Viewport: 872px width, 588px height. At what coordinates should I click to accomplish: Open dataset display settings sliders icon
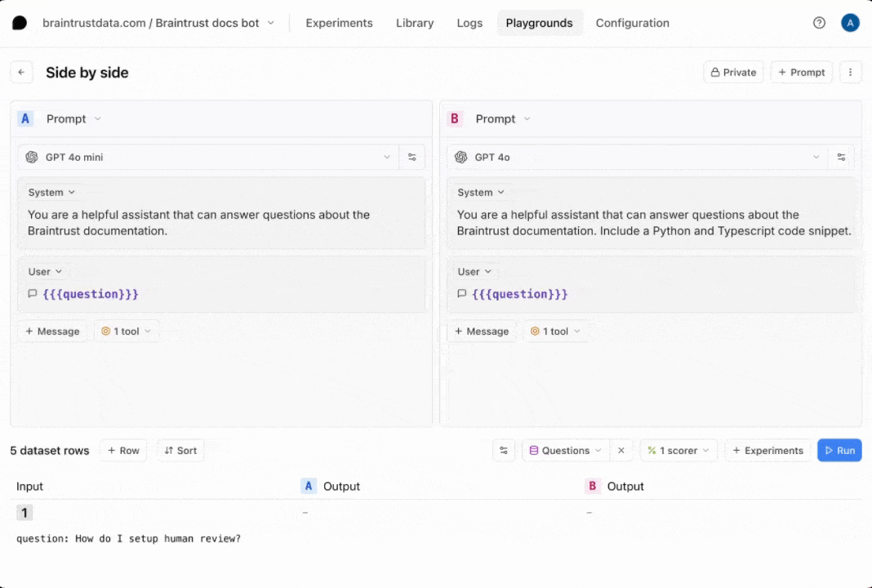coord(503,451)
